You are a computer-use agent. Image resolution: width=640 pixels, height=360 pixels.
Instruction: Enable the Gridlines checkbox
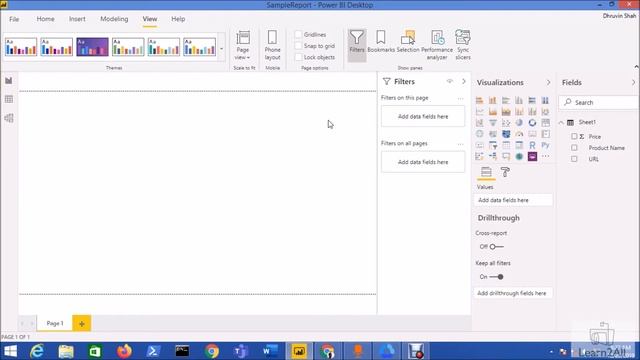[298, 35]
